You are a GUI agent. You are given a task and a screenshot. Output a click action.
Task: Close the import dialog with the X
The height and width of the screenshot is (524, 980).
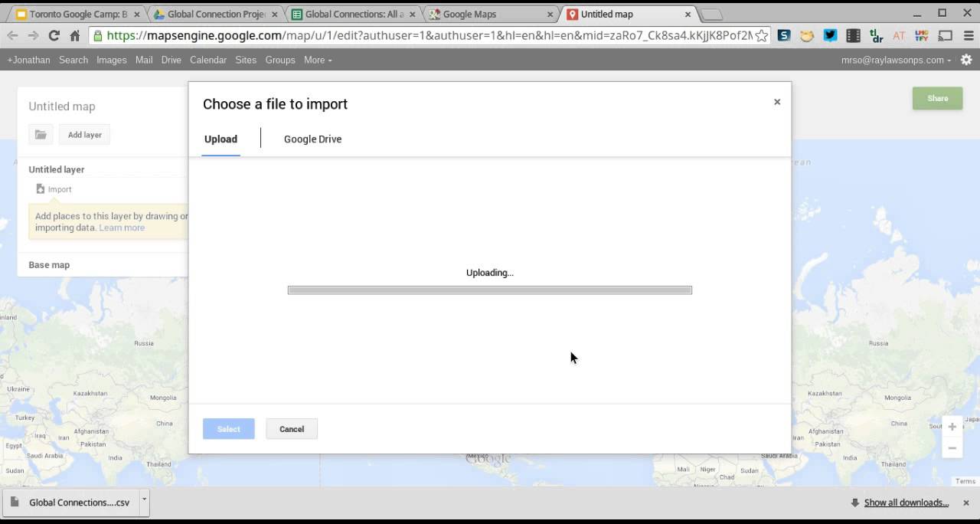pos(777,102)
